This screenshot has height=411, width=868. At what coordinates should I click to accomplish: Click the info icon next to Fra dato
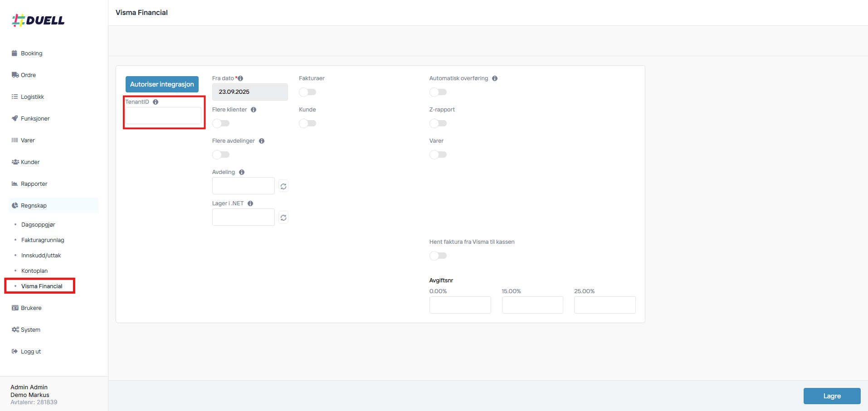(x=240, y=78)
